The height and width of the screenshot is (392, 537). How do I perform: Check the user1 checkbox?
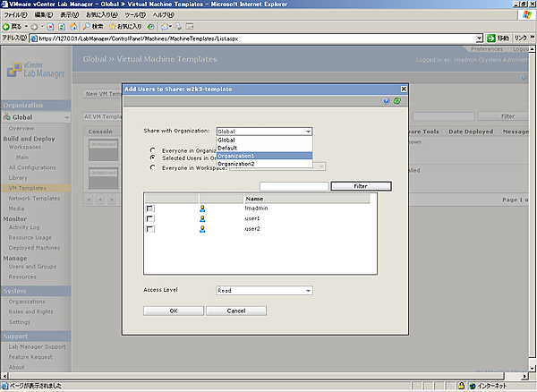pos(150,219)
